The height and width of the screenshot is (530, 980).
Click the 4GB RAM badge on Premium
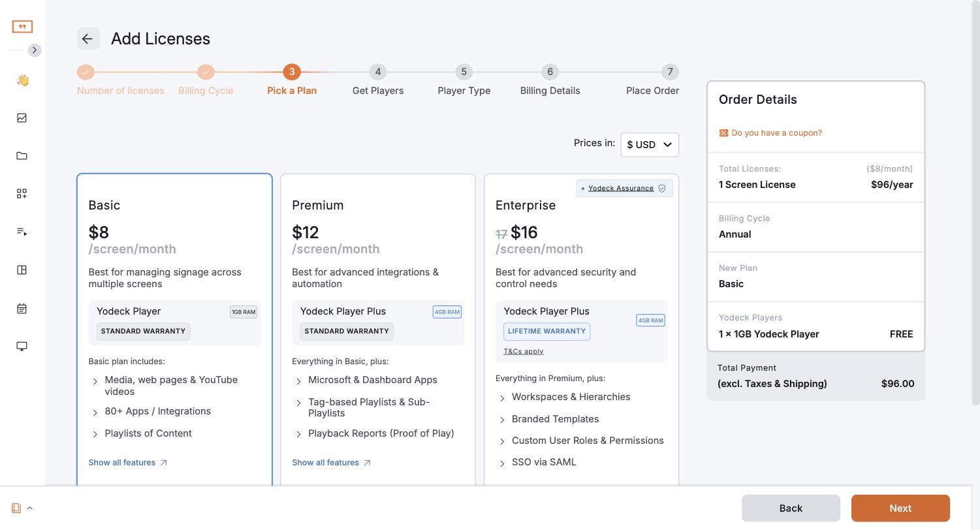(447, 312)
